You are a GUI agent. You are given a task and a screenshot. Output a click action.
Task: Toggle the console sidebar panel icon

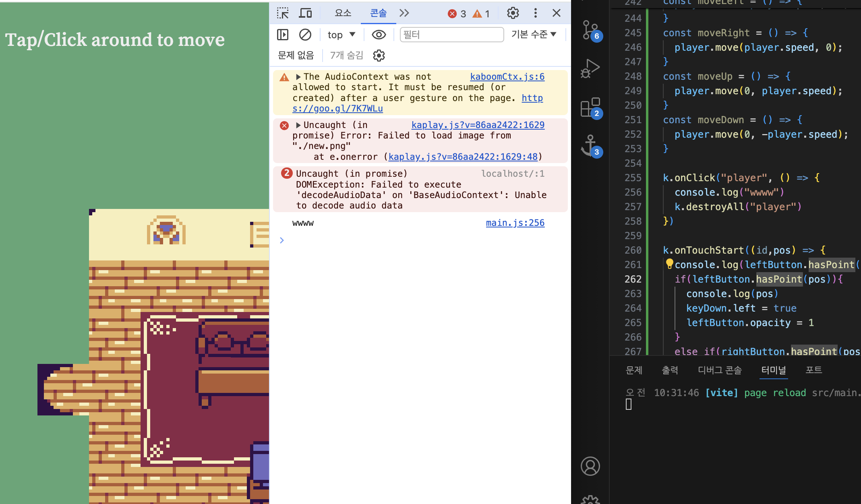(x=283, y=35)
